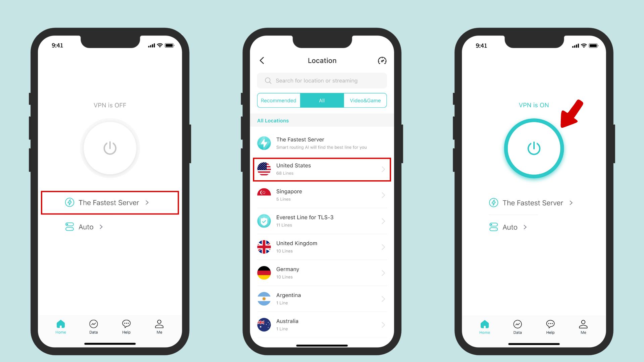Toggle VPN OFF on the left screen
Image resolution: width=644 pixels, height=362 pixels.
(x=110, y=148)
